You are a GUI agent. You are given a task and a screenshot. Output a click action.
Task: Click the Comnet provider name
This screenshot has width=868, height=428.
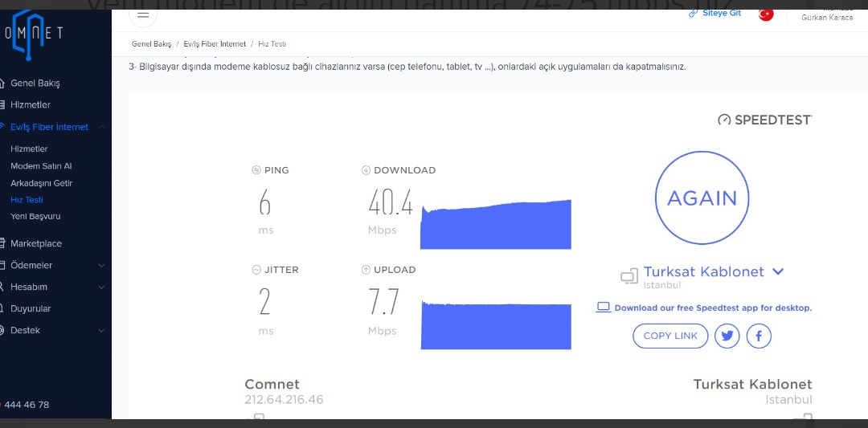[x=272, y=385]
